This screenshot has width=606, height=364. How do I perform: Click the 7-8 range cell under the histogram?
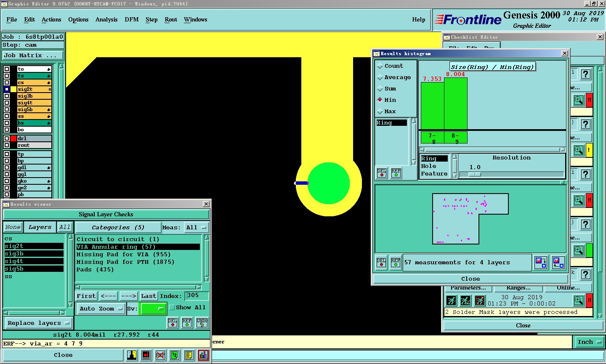pyautogui.click(x=432, y=138)
